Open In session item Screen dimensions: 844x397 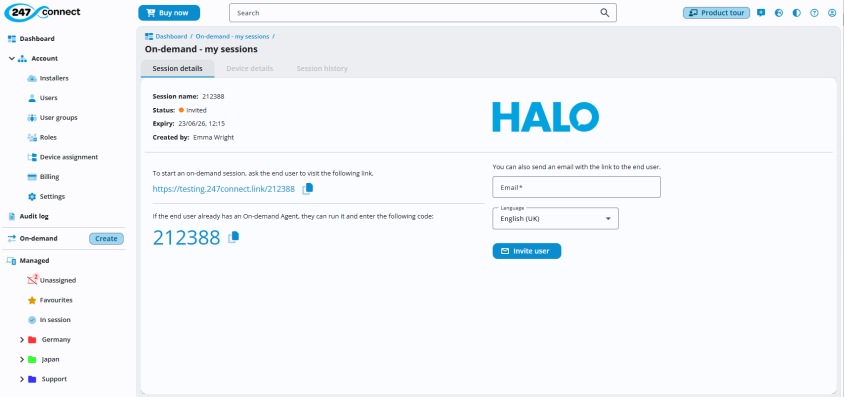(x=55, y=320)
